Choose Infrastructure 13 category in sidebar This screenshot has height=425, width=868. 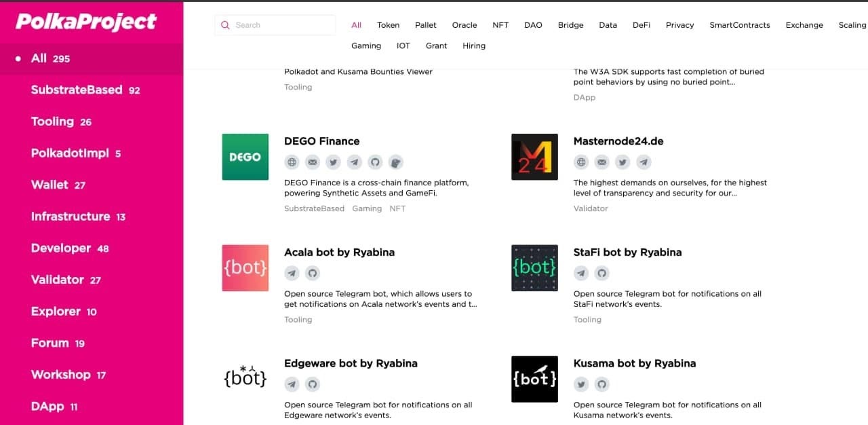coord(92,217)
